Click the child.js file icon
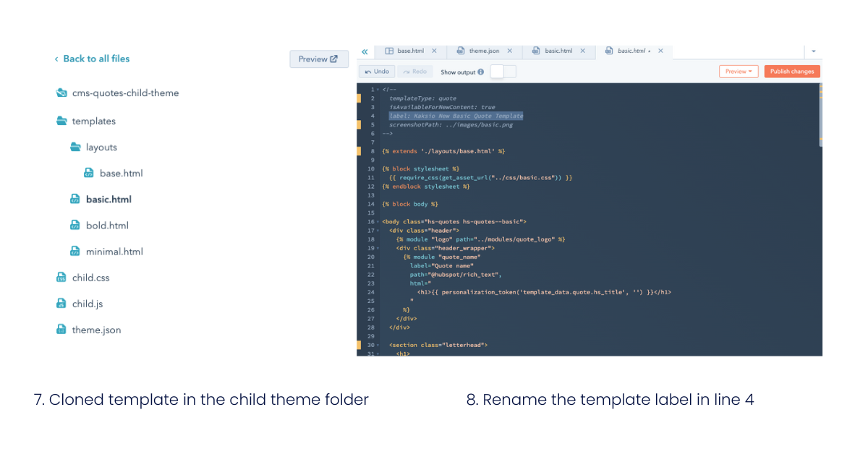The height and width of the screenshot is (454, 868). [x=61, y=304]
